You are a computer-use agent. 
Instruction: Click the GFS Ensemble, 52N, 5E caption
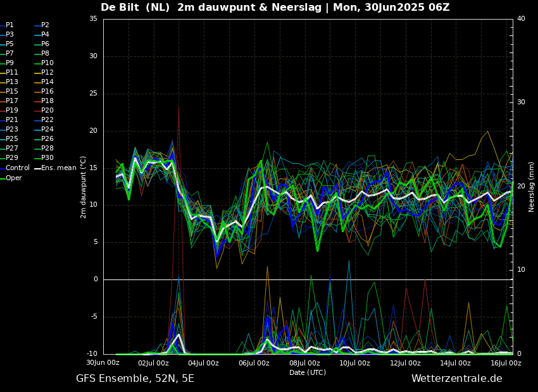point(135,379)
